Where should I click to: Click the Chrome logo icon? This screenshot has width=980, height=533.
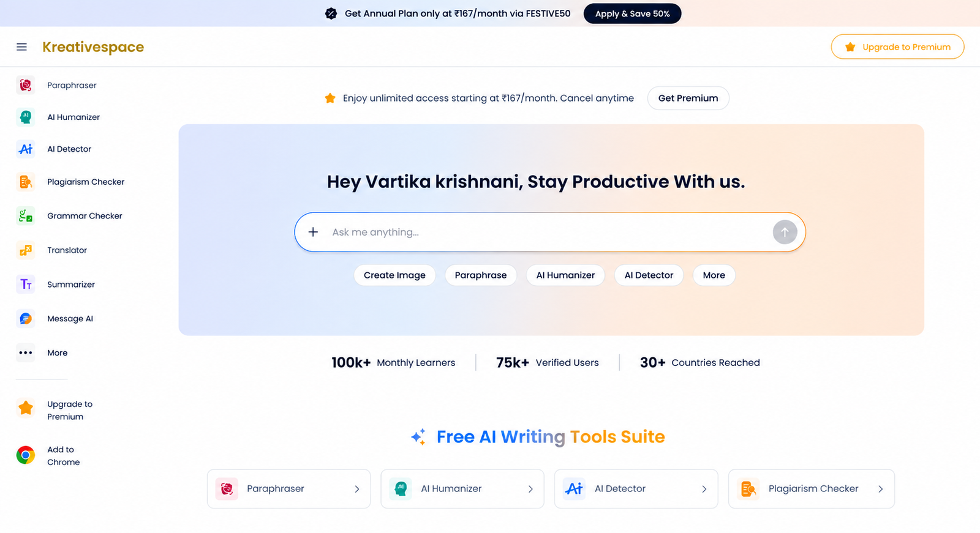pos(26,455)
